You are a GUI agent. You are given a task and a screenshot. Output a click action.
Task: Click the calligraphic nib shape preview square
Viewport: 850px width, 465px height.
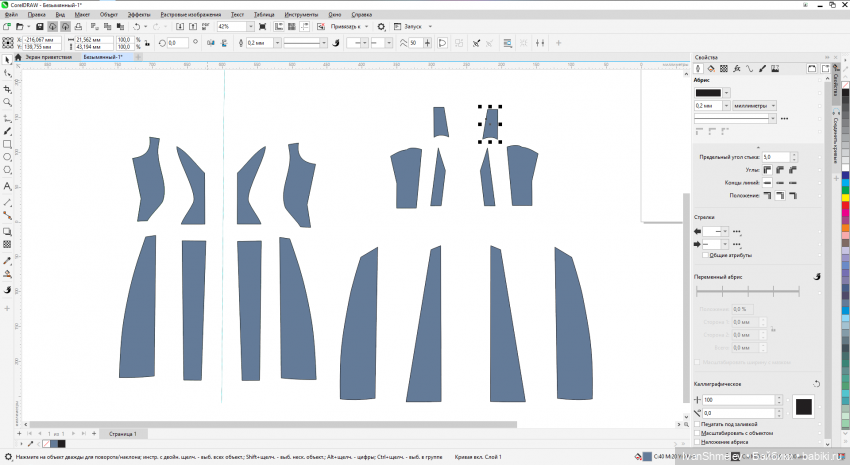tap(803, 406)
